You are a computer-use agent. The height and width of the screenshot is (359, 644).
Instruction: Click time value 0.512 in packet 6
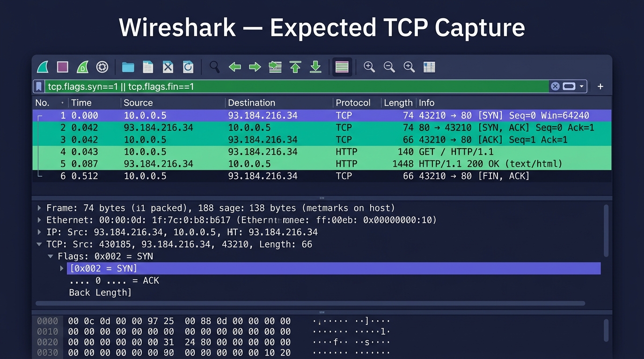click(x=85, y=176)
